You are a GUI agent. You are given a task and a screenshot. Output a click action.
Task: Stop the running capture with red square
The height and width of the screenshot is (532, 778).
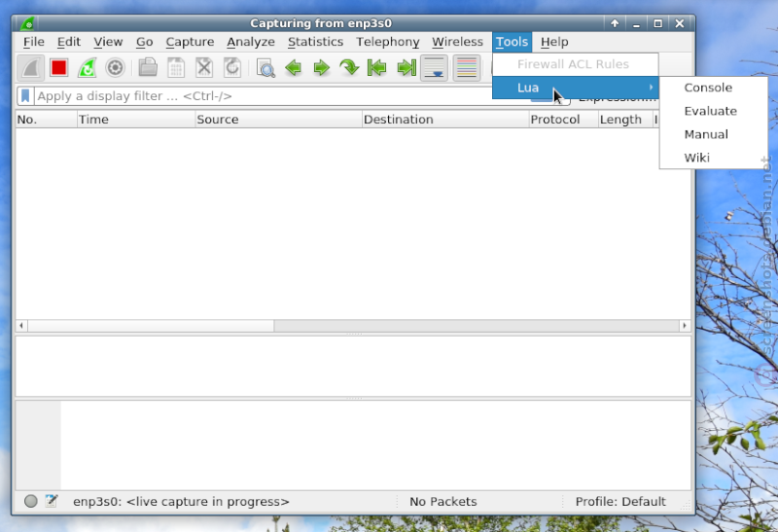59,67
